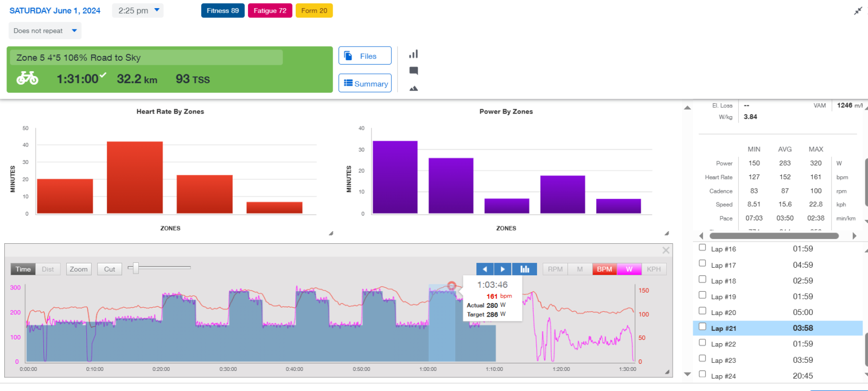This screenshot has height=391, width=868.
Task: Click the Zoom button
Action: (79, 269)
